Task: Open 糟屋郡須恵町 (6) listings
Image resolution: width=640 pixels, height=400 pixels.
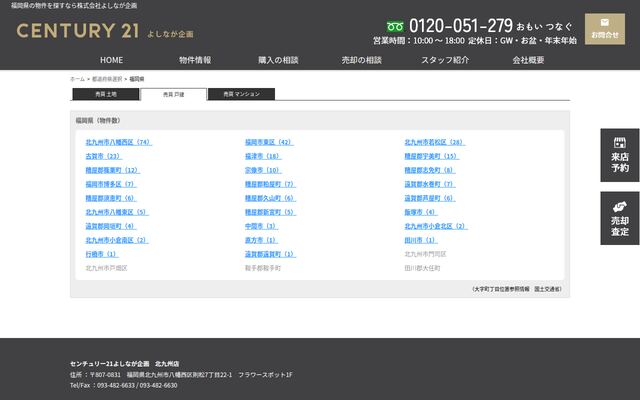Action: (x=111, y=198)
